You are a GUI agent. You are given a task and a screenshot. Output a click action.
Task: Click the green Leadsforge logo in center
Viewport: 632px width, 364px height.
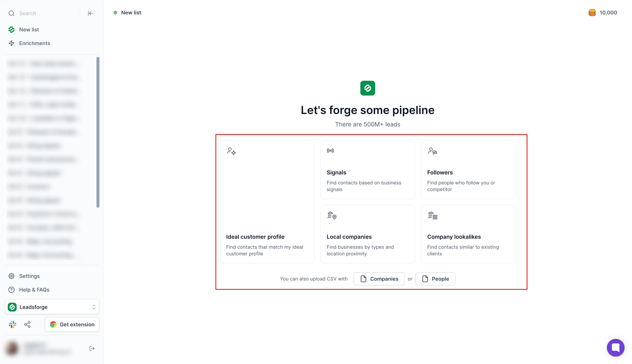(x=368, y=88)
